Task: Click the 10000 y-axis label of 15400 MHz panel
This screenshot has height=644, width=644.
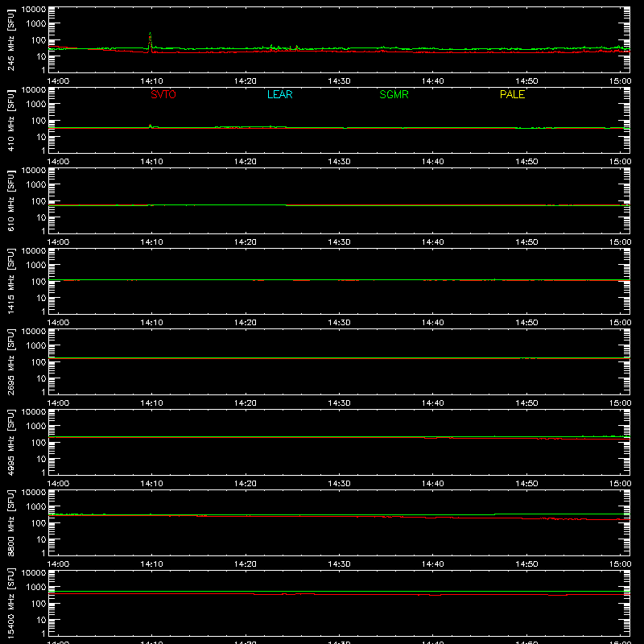Action: [34, 573]
